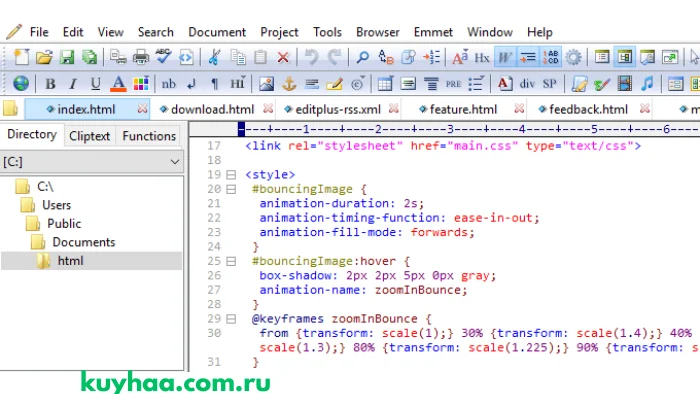Switch to feature.html tab

click(x=463, y=109)
